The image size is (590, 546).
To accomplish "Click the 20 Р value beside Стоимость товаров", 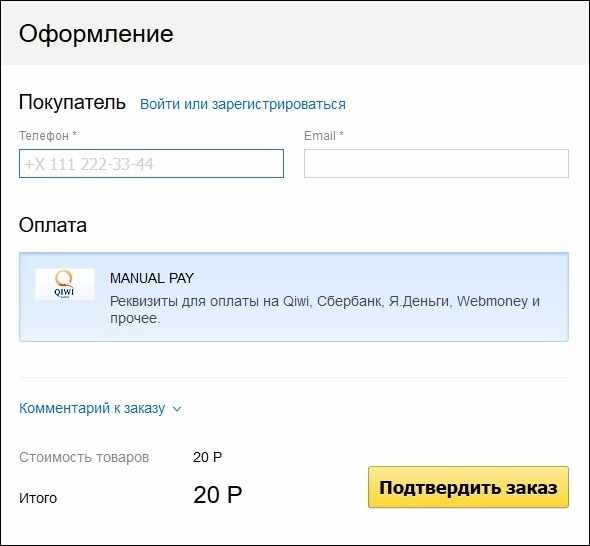I will tap(207, 457).
